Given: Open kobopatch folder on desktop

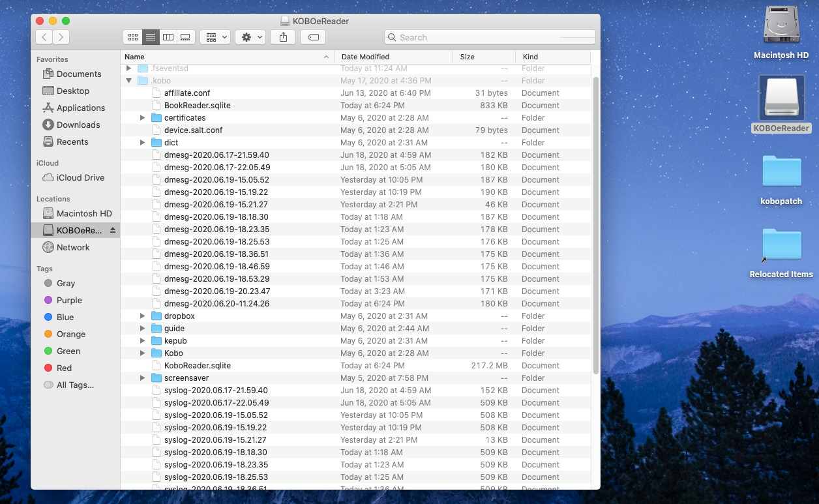Looking at the screenshot, I should pos(781,172).
